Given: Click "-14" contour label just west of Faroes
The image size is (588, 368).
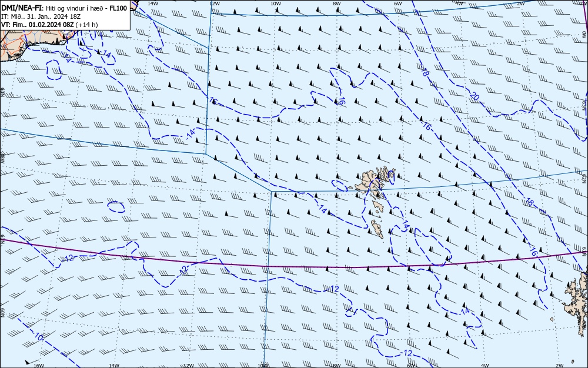Looking at the screenshot, I should [x=322, y=209].
